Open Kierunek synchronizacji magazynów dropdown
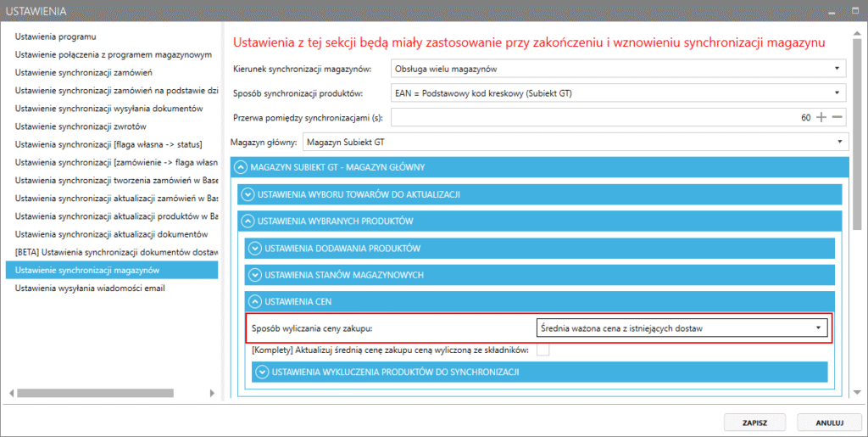This screenshot has height=437, width=868. coord(618,69)
